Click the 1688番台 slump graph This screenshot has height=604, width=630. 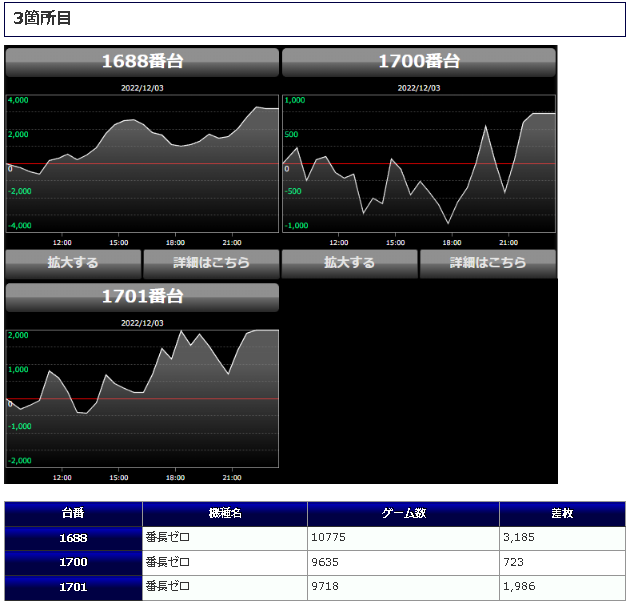tap(142, 164)
